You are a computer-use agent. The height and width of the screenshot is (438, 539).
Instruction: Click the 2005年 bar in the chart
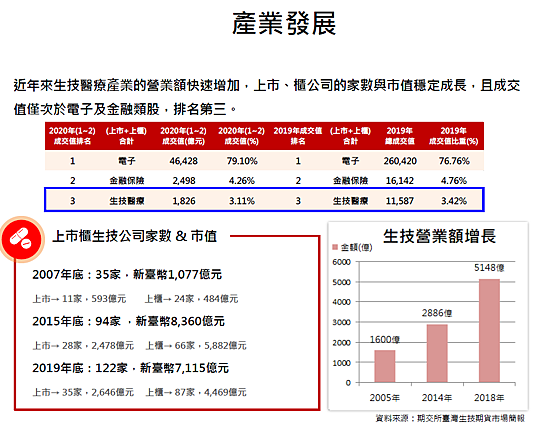385,366
